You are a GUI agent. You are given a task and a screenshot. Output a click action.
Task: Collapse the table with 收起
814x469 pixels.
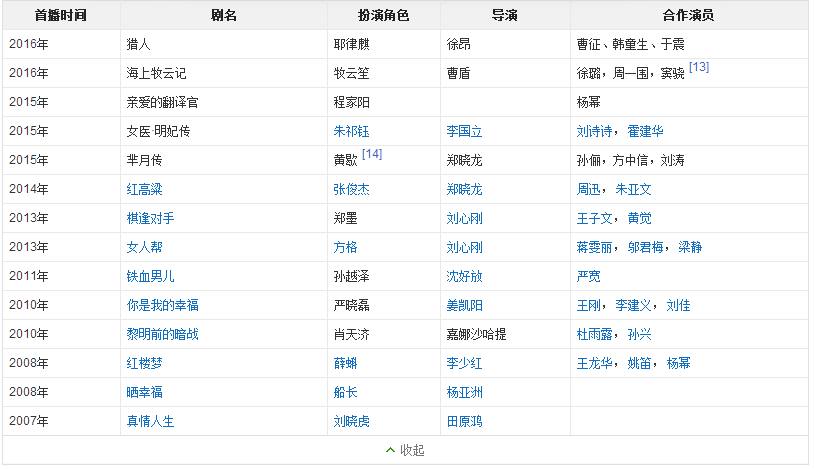(x=405, y=450)
